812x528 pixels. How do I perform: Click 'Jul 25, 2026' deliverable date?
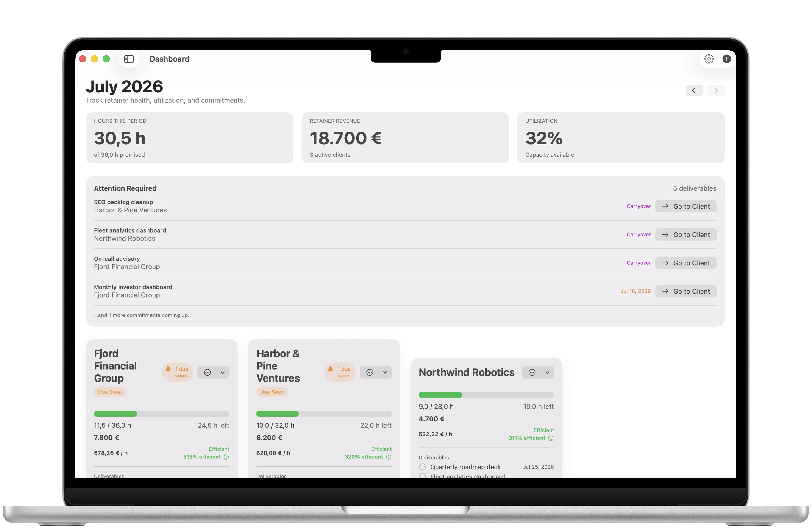(x=538, y=467)
